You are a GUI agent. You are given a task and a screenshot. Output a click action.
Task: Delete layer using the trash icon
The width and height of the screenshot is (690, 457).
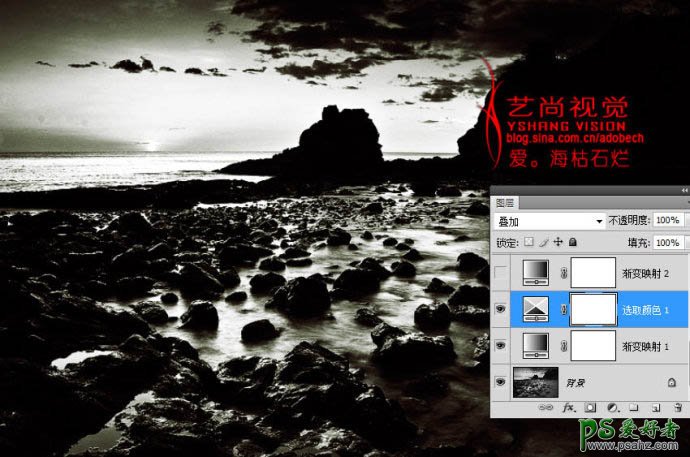click(x=676, y=409)
